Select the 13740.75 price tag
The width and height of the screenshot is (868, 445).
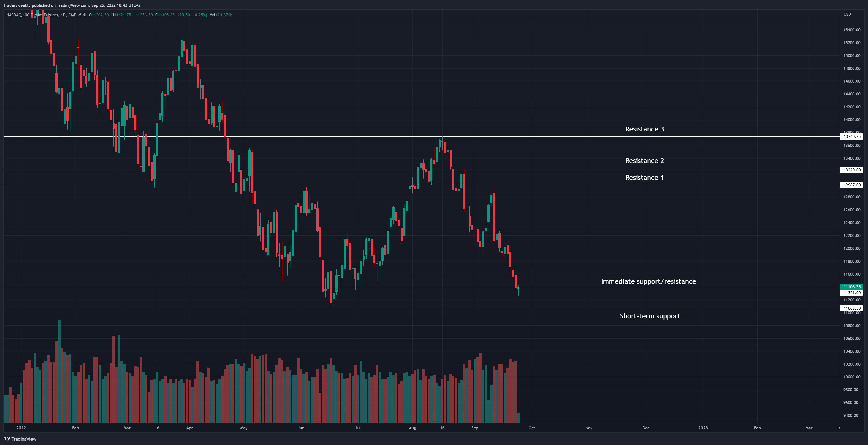[851, 137]
